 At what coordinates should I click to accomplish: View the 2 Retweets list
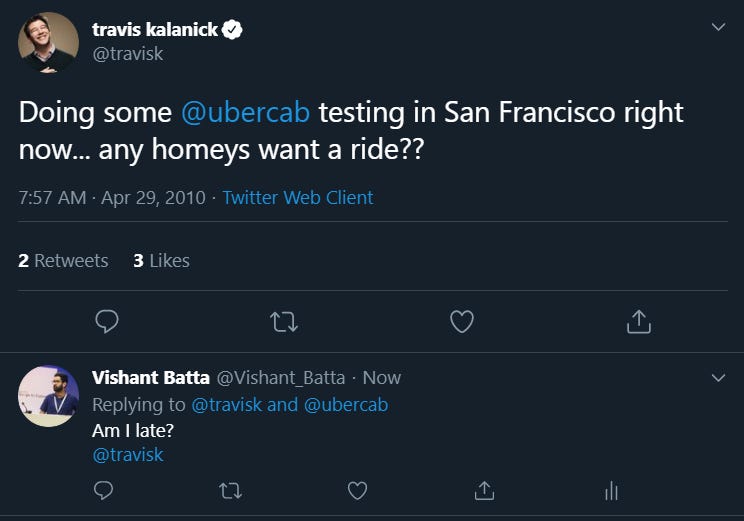point(63,260)
